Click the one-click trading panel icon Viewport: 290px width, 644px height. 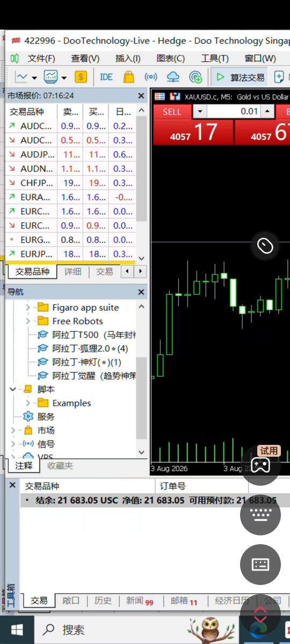coord(160,97)
